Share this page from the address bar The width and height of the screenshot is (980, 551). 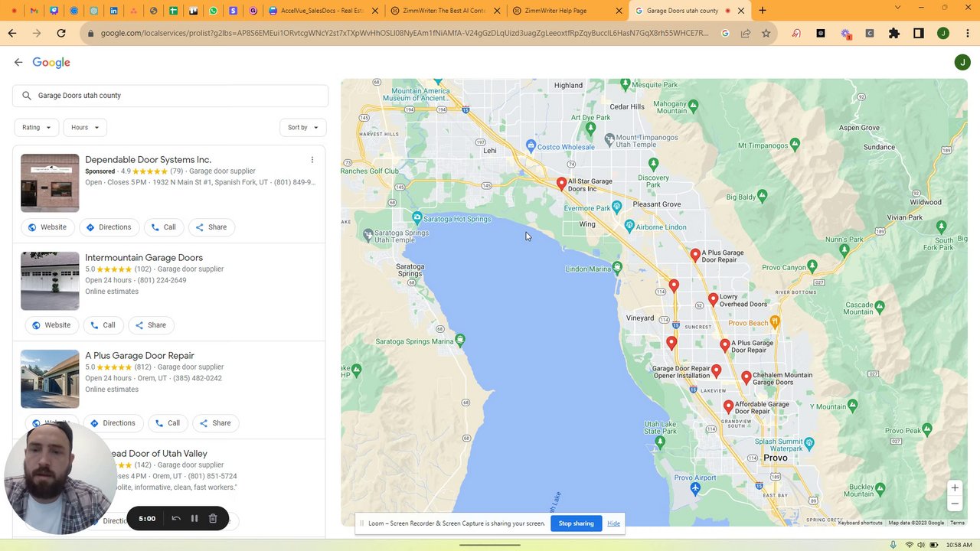point(746,34)
